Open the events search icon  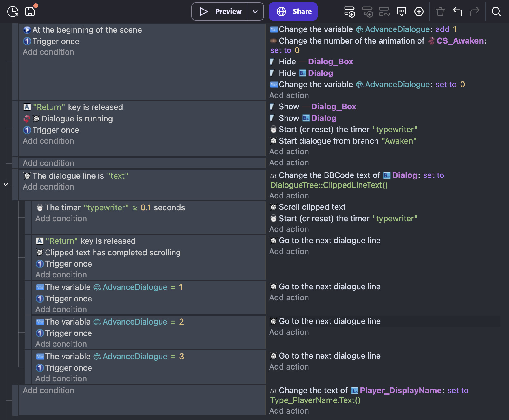pyautogui.click(x=496, y=12)
